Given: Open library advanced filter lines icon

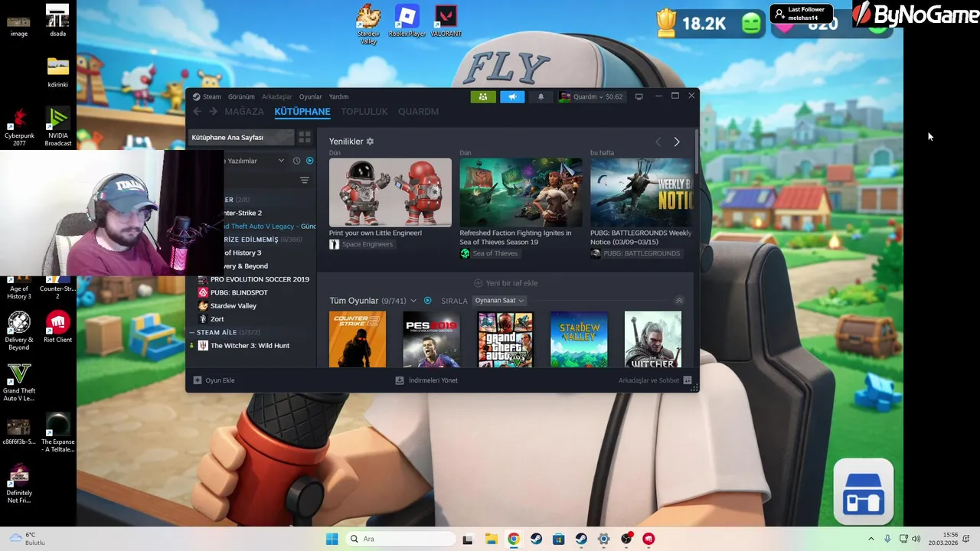Looking at the screenshot, I should [305, 181].
